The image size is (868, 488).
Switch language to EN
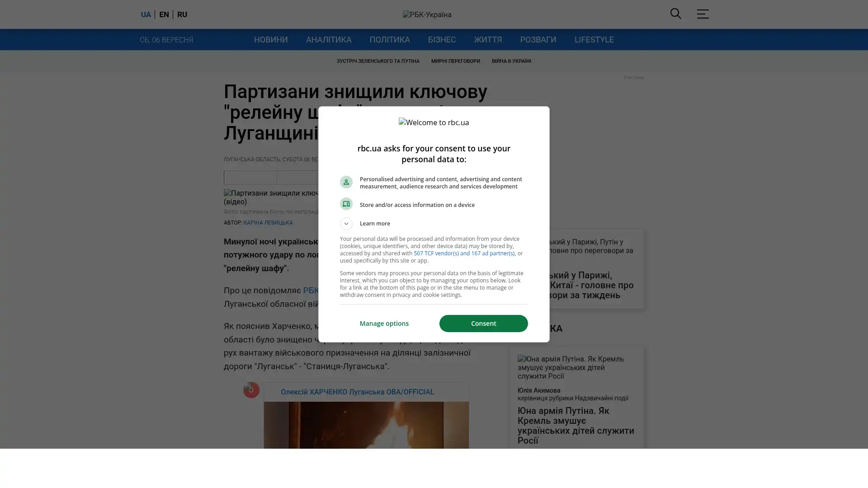(164, 14)
